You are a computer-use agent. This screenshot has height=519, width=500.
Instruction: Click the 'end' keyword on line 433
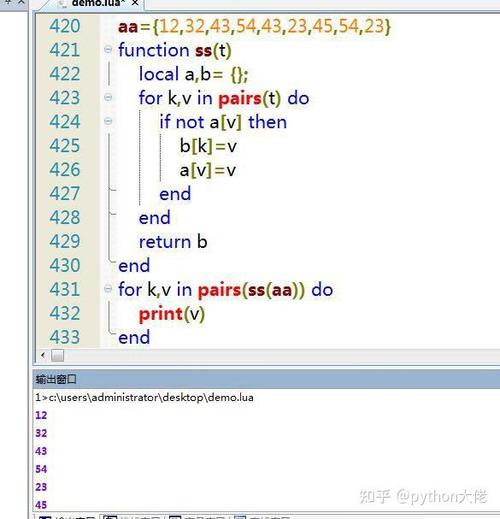[134, 338]
